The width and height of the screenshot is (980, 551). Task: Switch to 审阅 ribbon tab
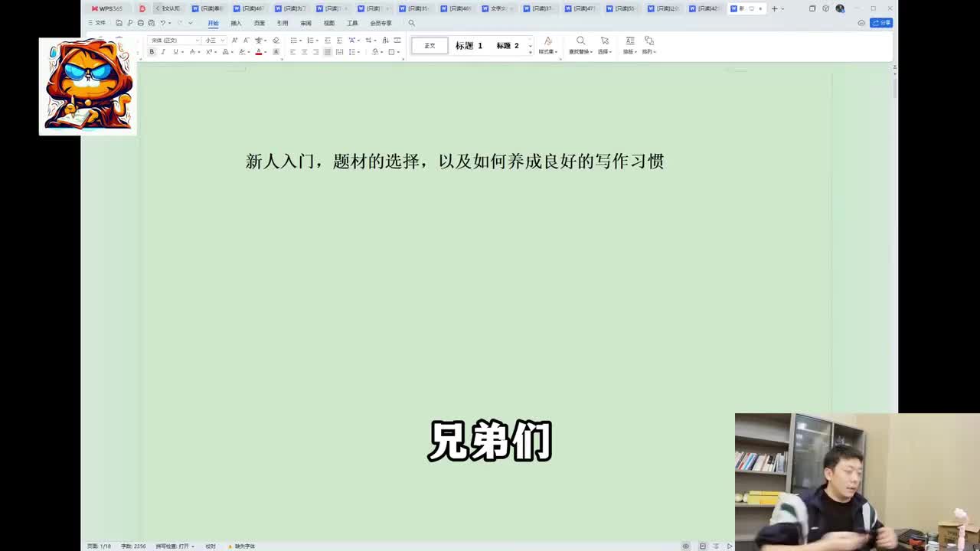pyautogui.click(x=305, y=23)
